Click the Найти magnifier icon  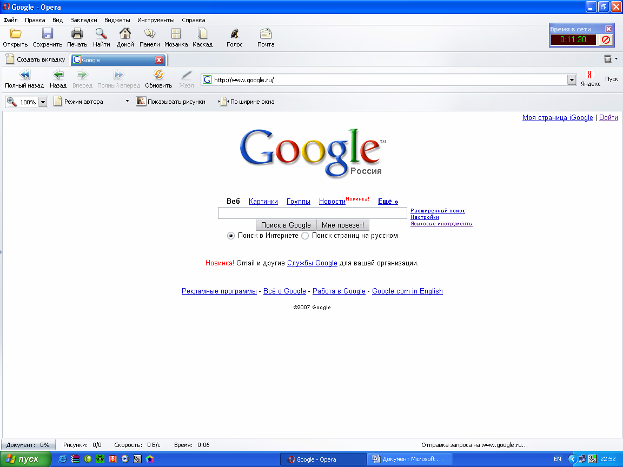tap(101, 34)
